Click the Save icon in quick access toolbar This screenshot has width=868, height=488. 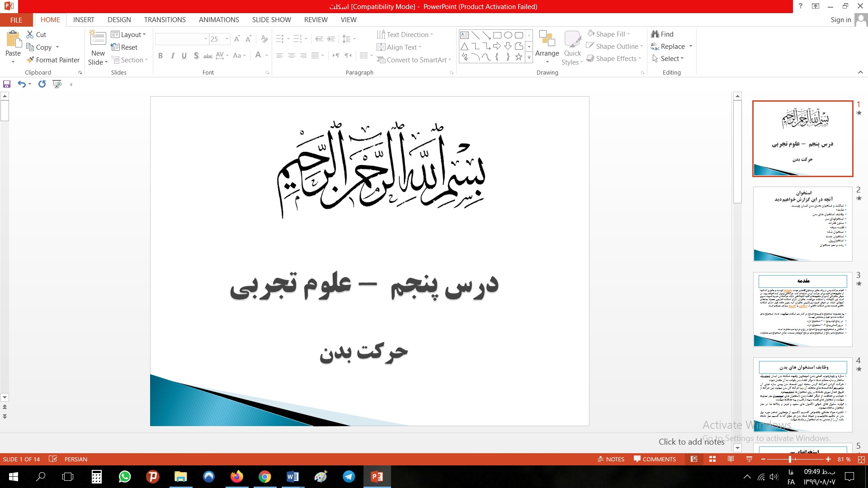(x=7, y=84)
